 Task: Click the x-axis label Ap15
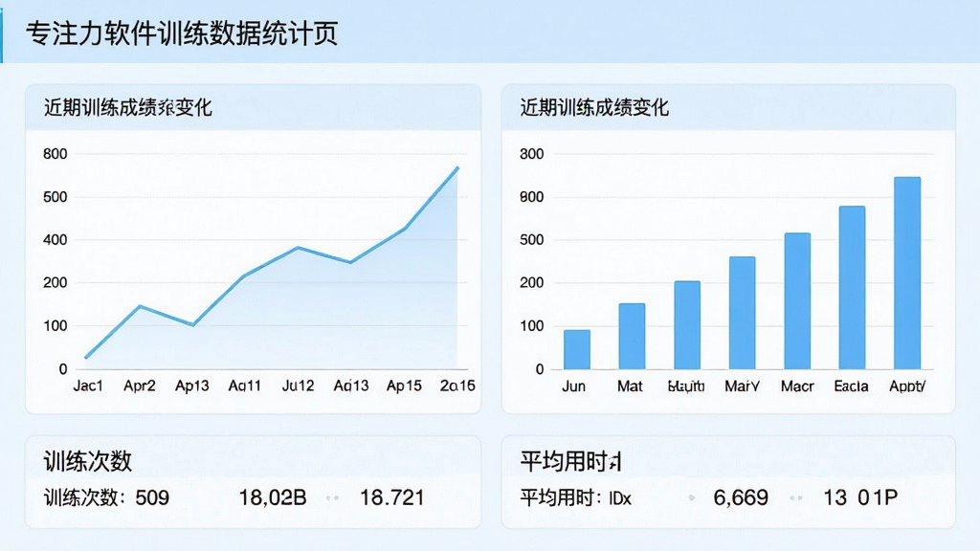click(404, 386)
